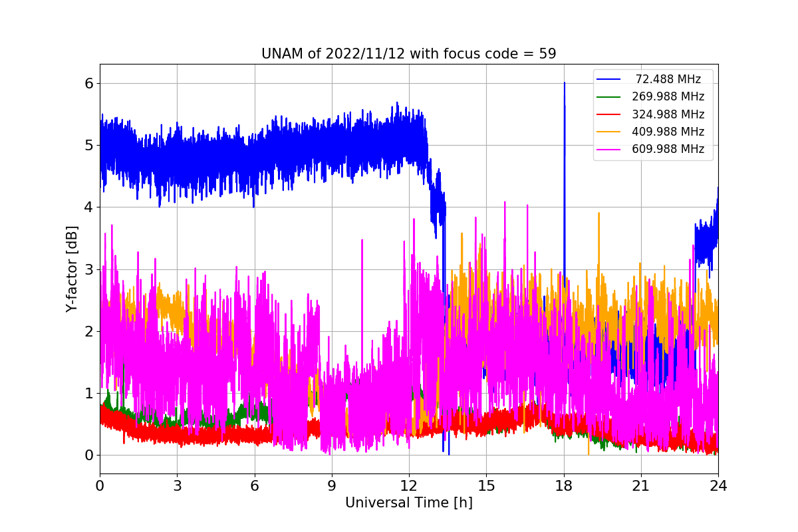Click x-axis tick label 21
Image resolution: width=798 pixels, height=532 pixels.
pyautogui.click(x=641, y=486)
